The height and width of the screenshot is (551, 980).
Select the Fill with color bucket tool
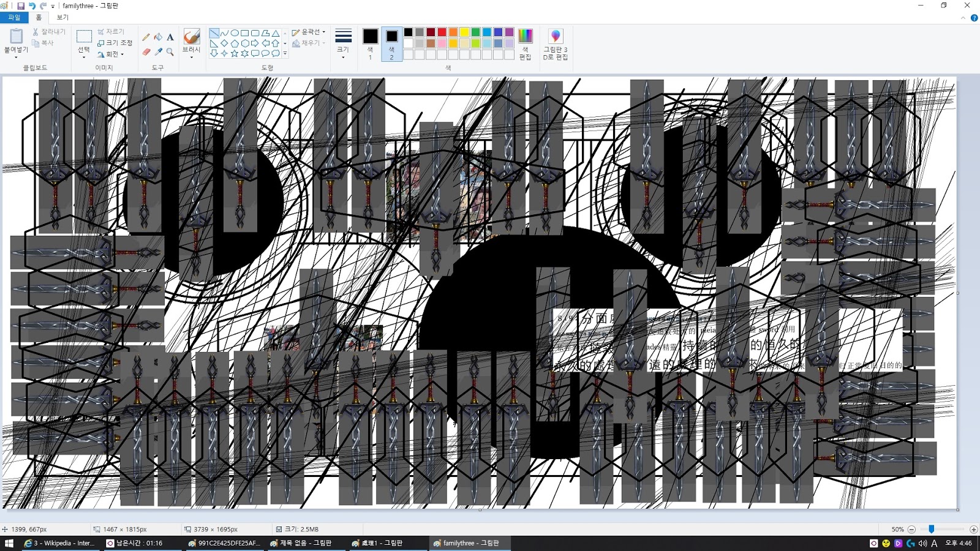point(158,37)
